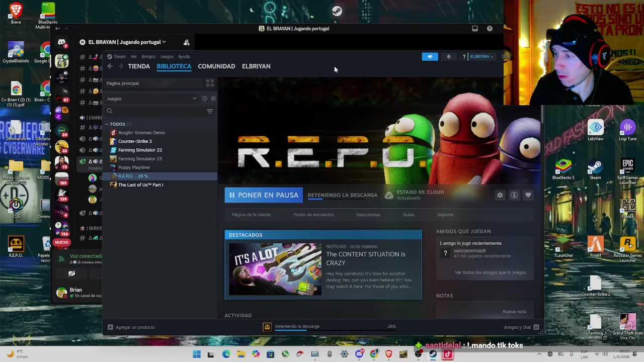
Task: Click Discord invite people icon
Action: point(186,42)
